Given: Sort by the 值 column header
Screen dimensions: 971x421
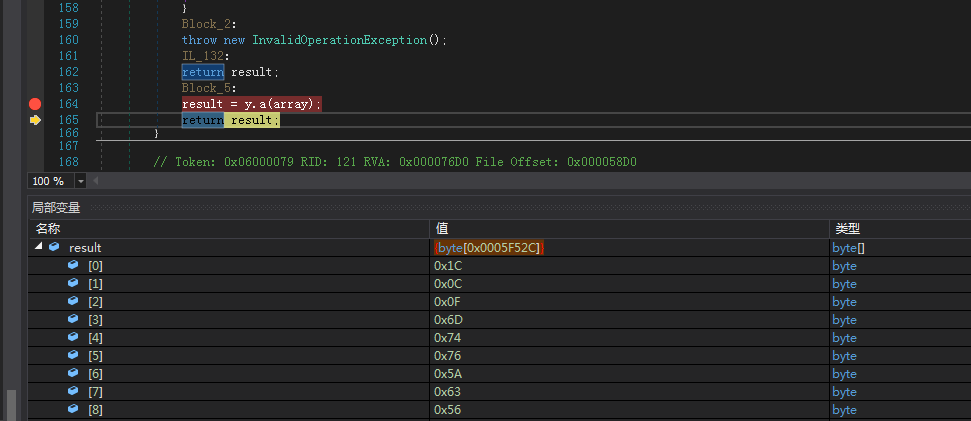Looking at the screenshot, I should [x=629, y=229].
